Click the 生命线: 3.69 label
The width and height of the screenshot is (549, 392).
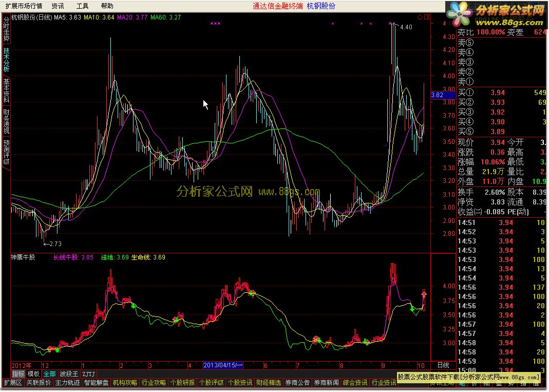point(148,257)
